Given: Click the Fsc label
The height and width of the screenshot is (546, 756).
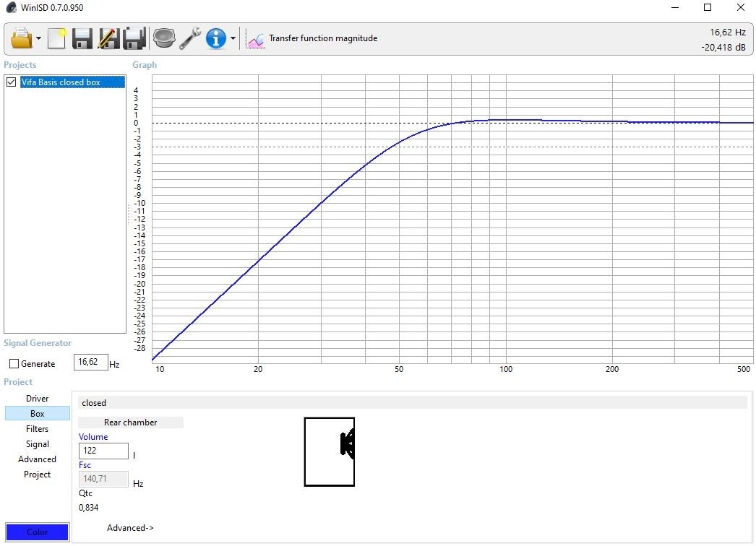Looking at the screenshot, I should click(x=85, y=465).
